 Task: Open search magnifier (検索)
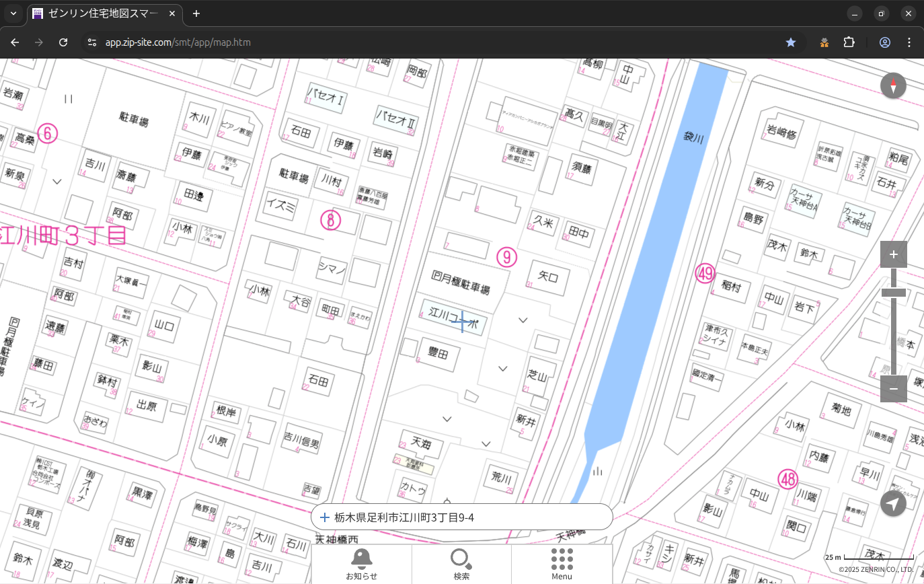click(x=461, y=564)
